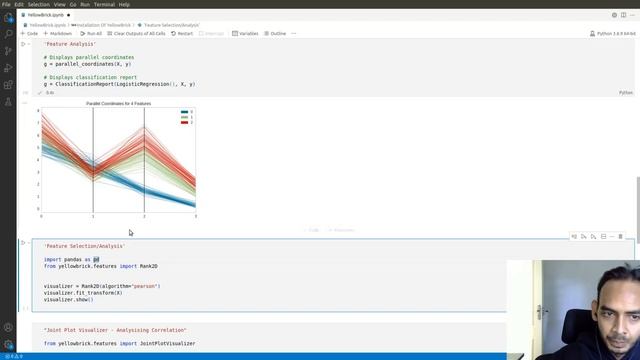640x360 pixels.
Task: Open Source Control view in activity bar
Action: point(8,51)
